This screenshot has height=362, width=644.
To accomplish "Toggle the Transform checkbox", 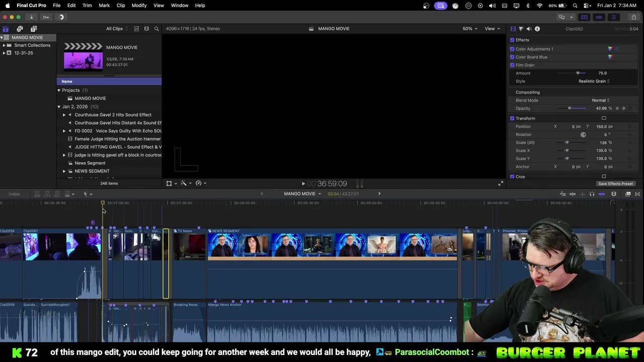I will (512, 118).
